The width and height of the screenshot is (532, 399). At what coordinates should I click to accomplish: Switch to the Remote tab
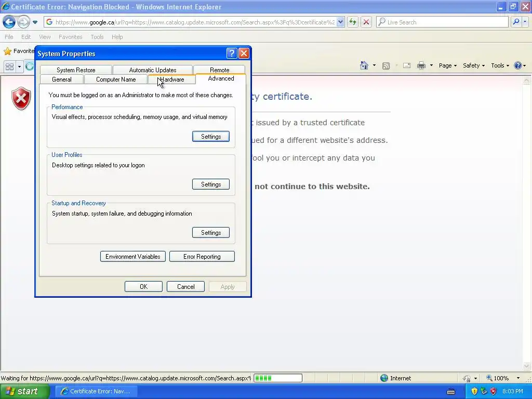pos(220,70)
